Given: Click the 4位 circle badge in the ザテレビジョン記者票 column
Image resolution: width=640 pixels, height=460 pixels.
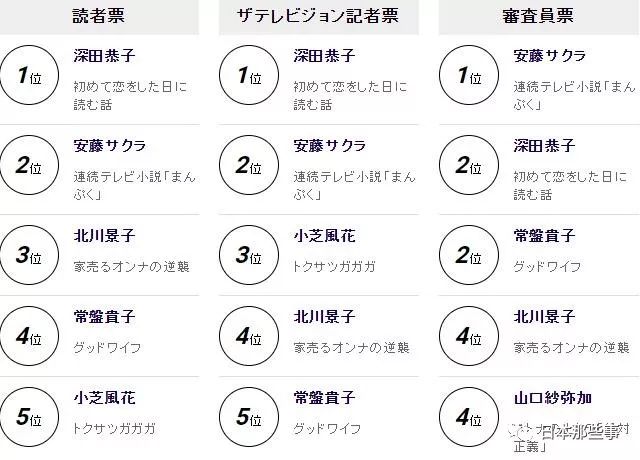Looking at the screenshot, I should click(x=249, y=336).
